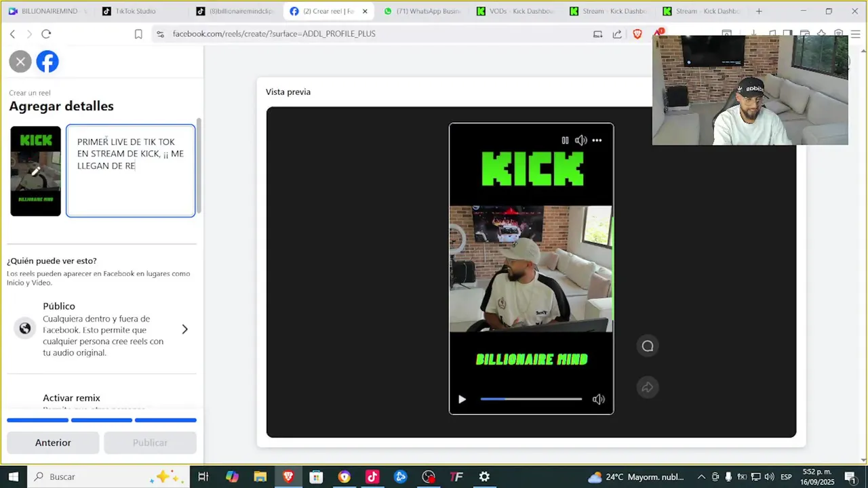Open Task View in taskbar
Image resolution: width=868 pixels, height=488 pixels.
pos(203,476)
